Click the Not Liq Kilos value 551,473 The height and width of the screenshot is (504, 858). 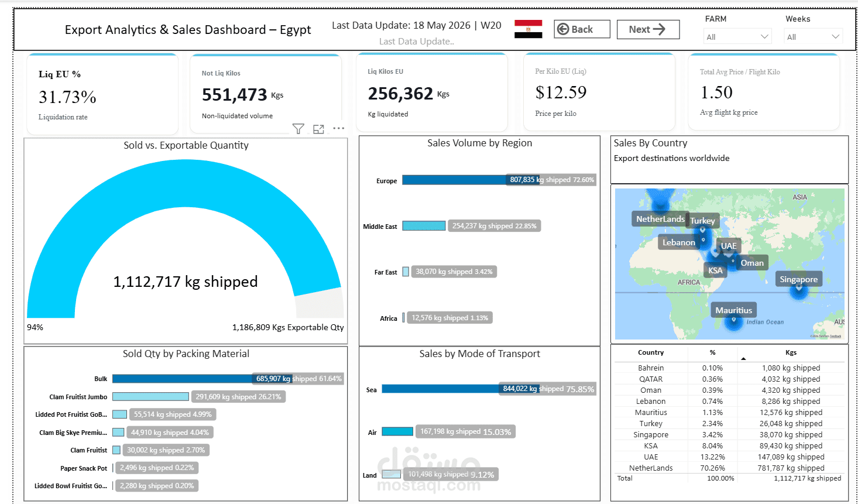[x=234, y=94]
